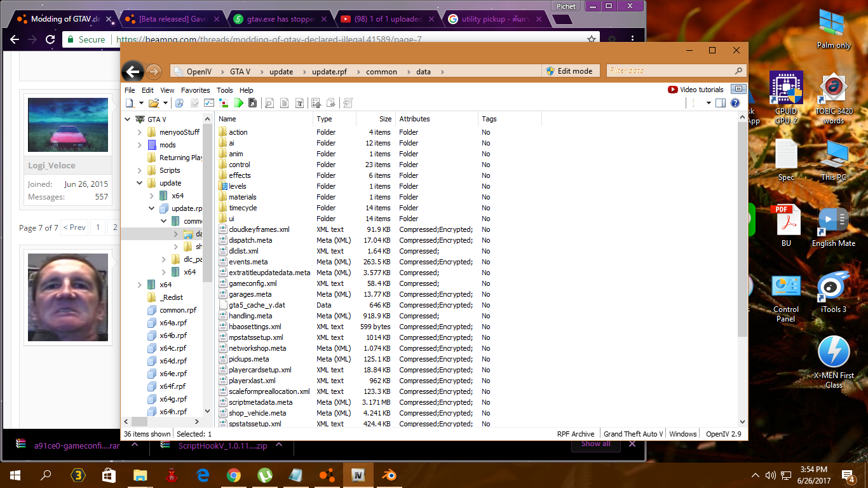Open the Windows Start menu
The width and height of the screenshot is (868, 488).
(x=15, y=475)
